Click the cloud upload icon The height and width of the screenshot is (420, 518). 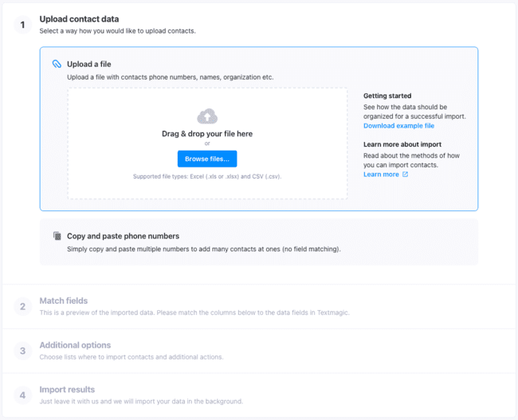[207, 116]
